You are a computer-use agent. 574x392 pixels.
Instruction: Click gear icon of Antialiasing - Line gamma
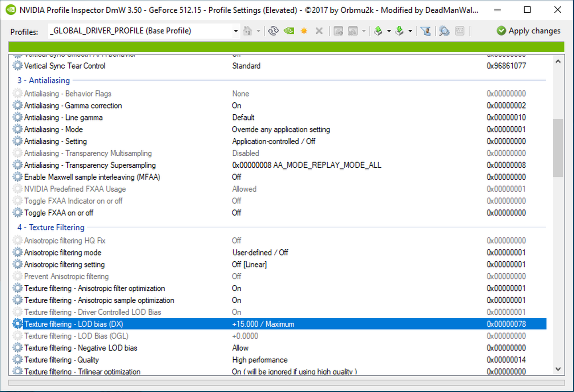click(17, 117)
